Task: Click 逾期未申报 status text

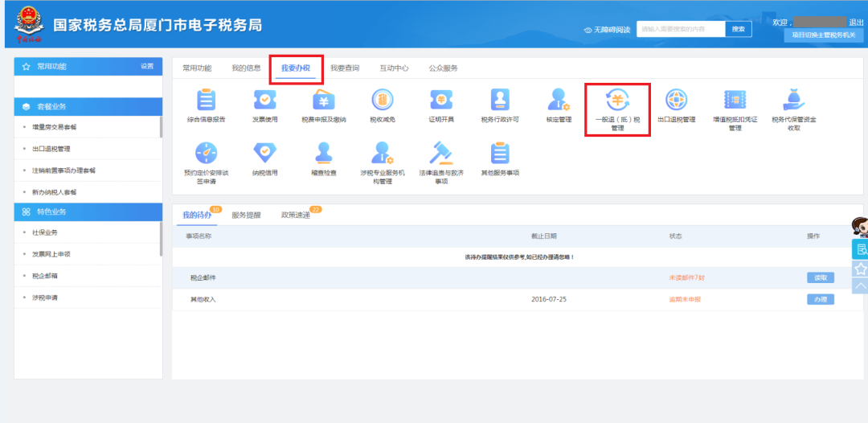Action: (685, 299)
